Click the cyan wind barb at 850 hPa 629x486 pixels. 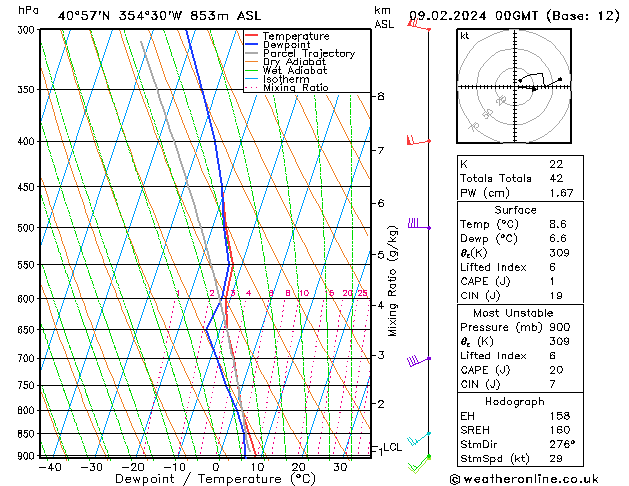click(x=419, y=439)
